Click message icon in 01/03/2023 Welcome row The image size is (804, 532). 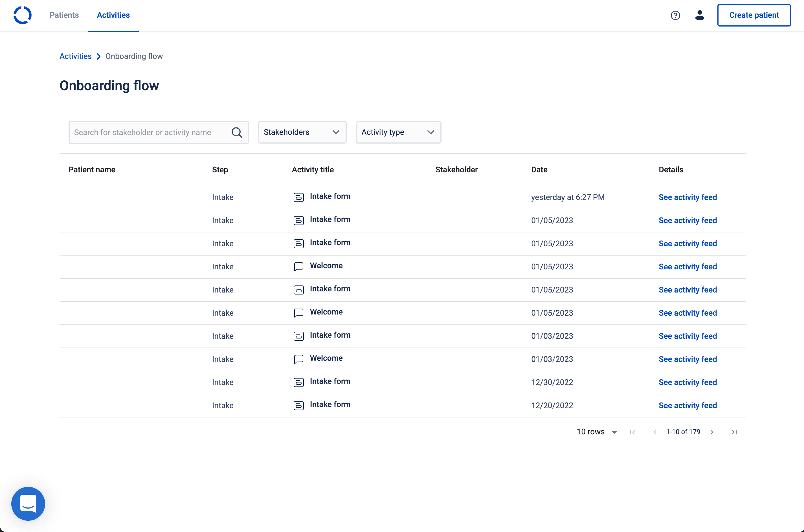[x=298, y=359]
